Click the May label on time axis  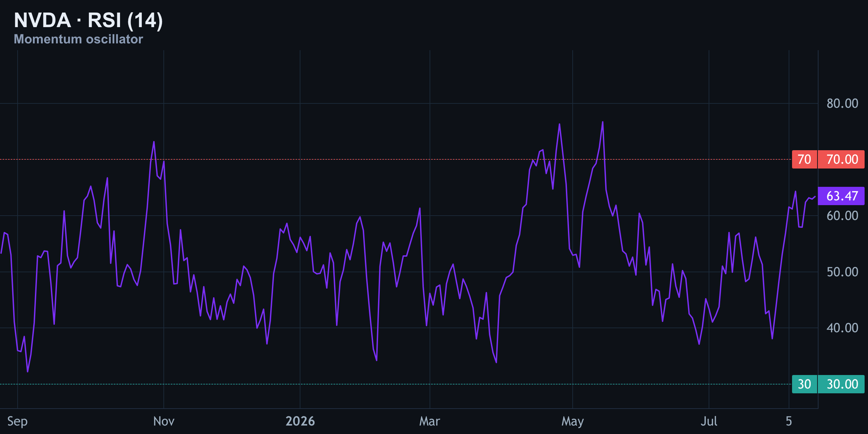(x=573, y=421)
